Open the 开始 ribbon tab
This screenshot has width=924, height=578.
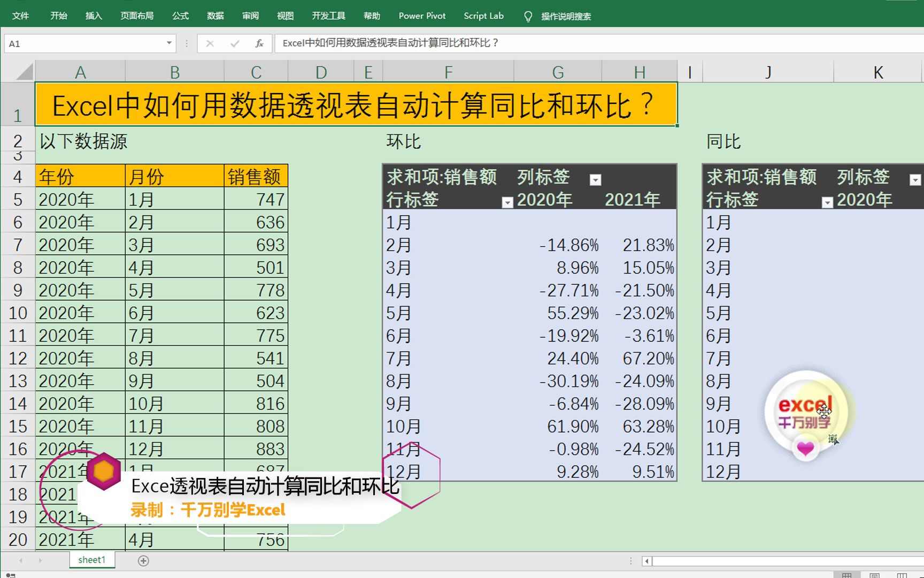(x=59, y=16)
